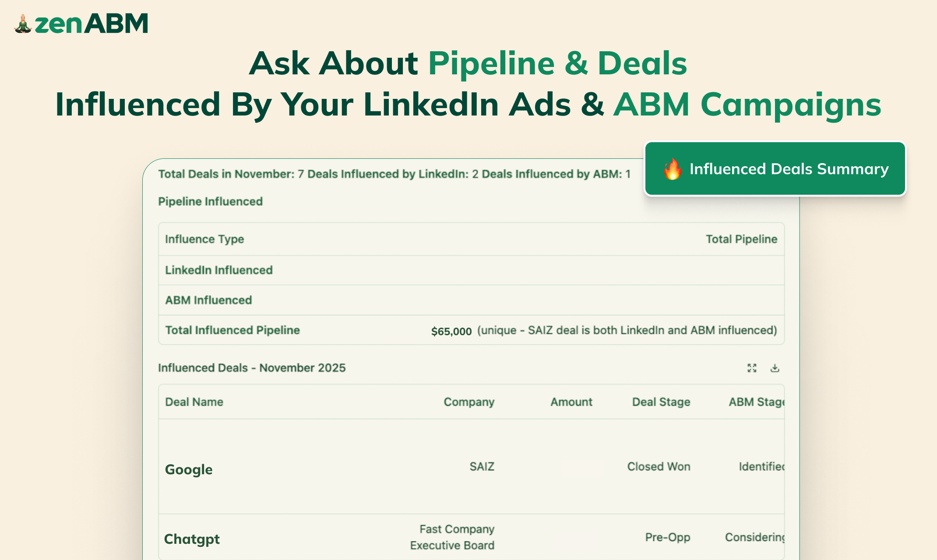The height and width of the screenshot is (560, 937).
Task: Click the LinkedIn Influenced pipeline row
Action: [x=219, y=270]
